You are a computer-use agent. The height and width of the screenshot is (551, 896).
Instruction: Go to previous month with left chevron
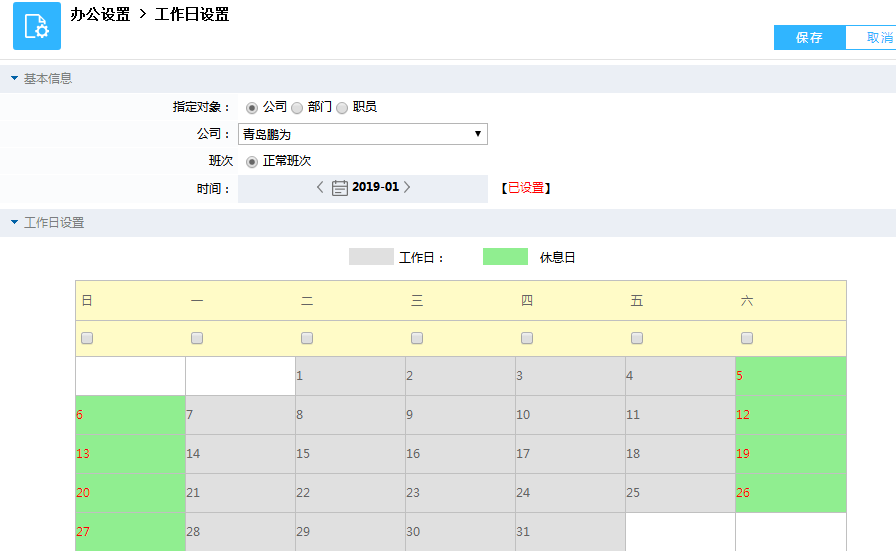[320, 187]
